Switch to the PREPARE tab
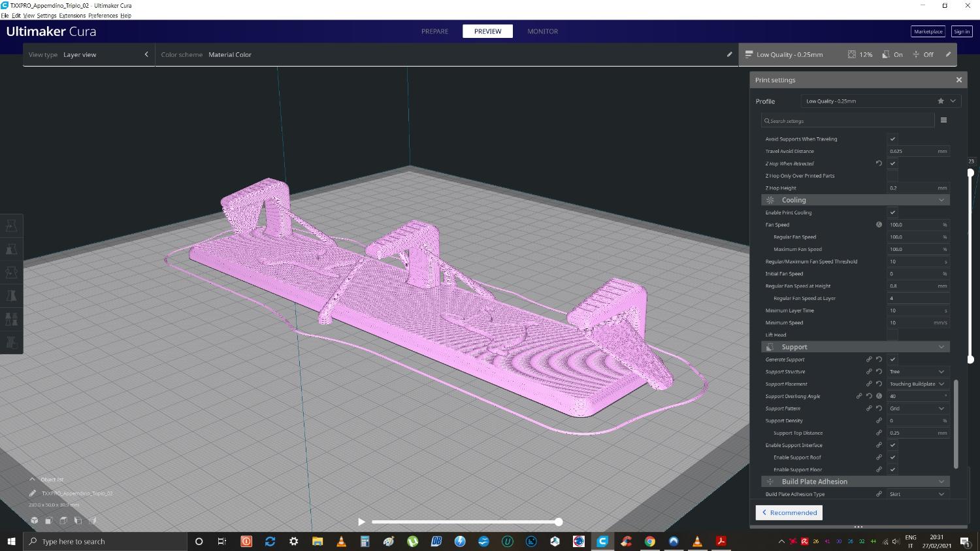 click(x=434, y=31)
